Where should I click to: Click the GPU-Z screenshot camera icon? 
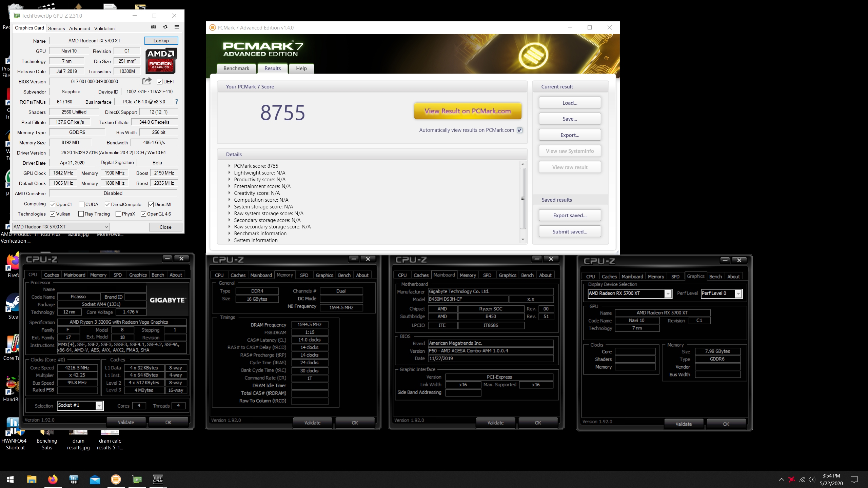coord(154,27)
